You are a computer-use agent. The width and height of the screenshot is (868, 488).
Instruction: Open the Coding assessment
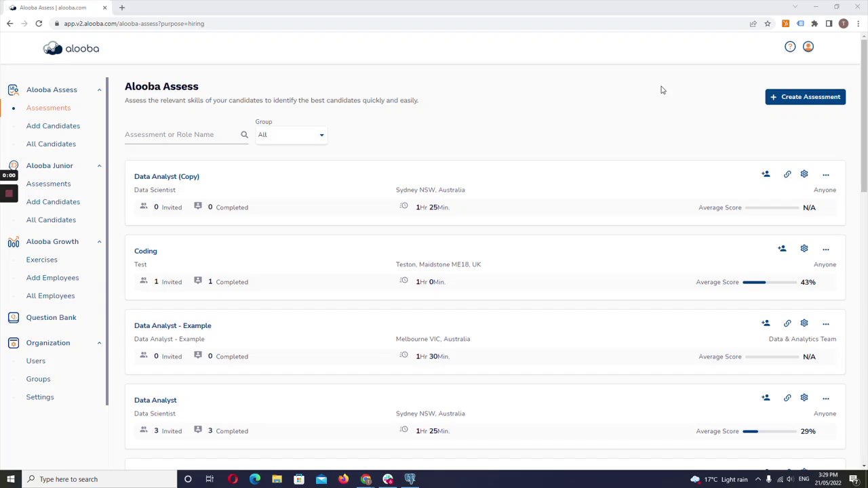145,251
